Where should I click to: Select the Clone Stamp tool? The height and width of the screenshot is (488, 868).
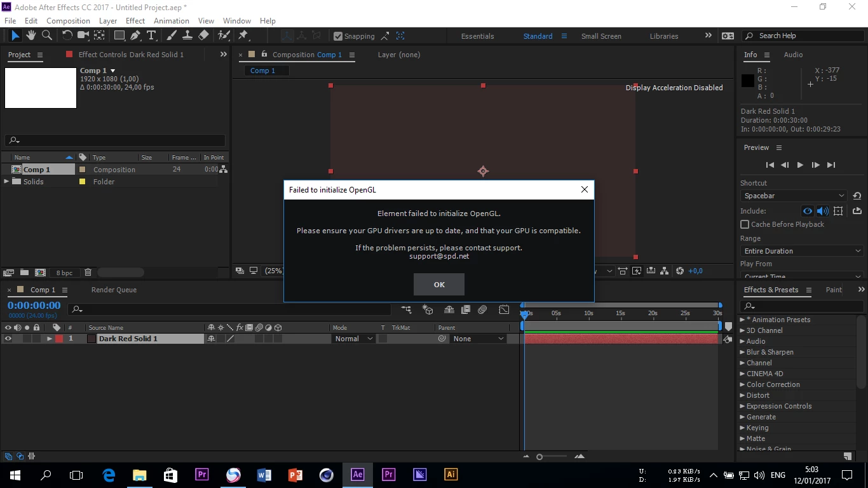[x=187, y=36]
